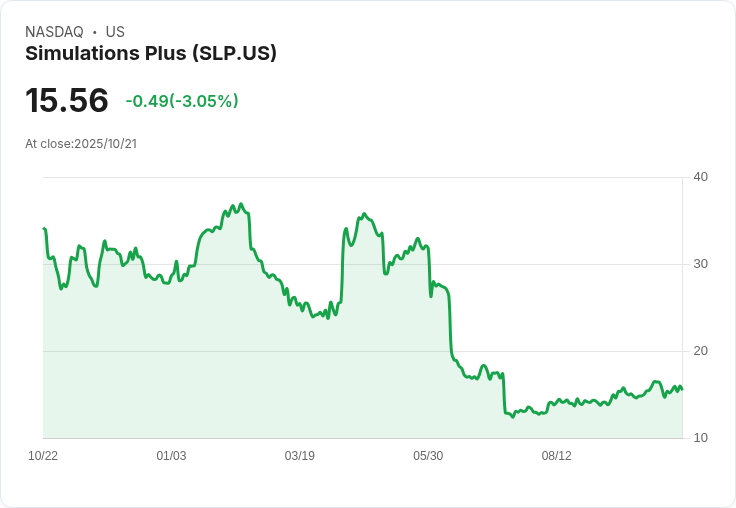Select the 01/03 date on x-axis
736x508 pixels.
[x=171, y=456]
